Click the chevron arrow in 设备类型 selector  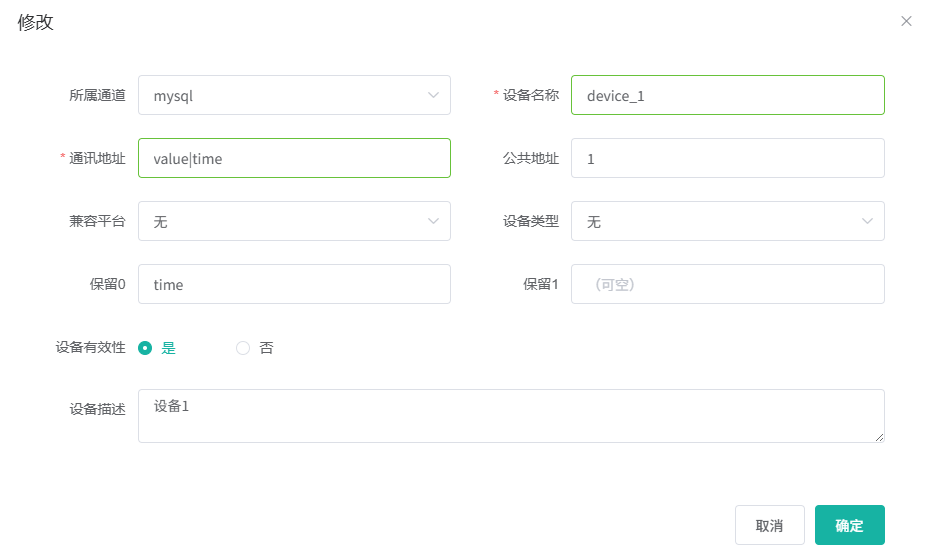coord(867,221)
